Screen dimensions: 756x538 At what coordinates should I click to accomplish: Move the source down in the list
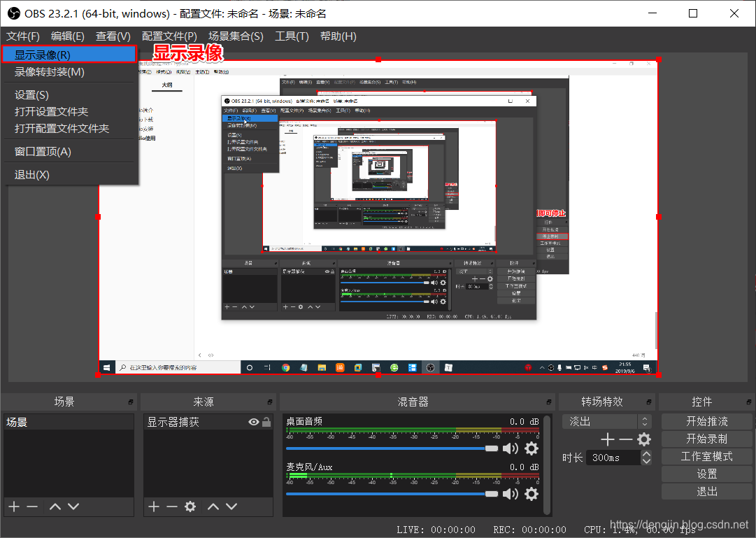tap(231, 506)
